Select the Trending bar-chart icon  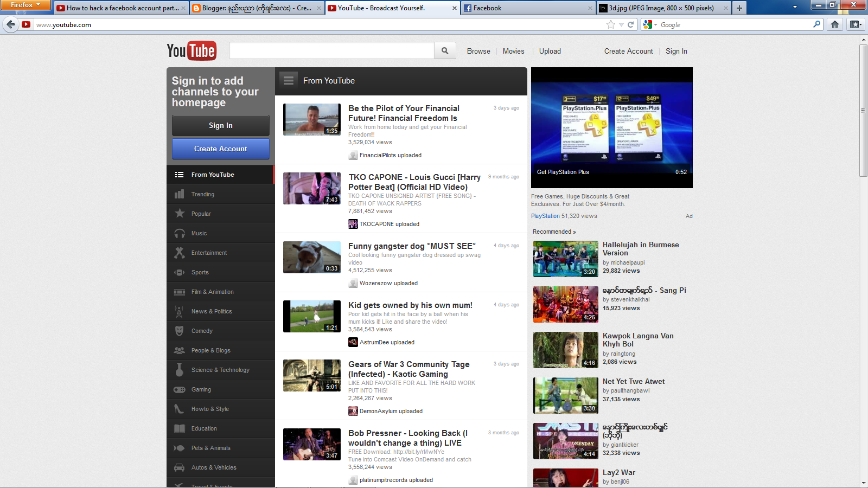pyautogui.click(x=179, y=194)
